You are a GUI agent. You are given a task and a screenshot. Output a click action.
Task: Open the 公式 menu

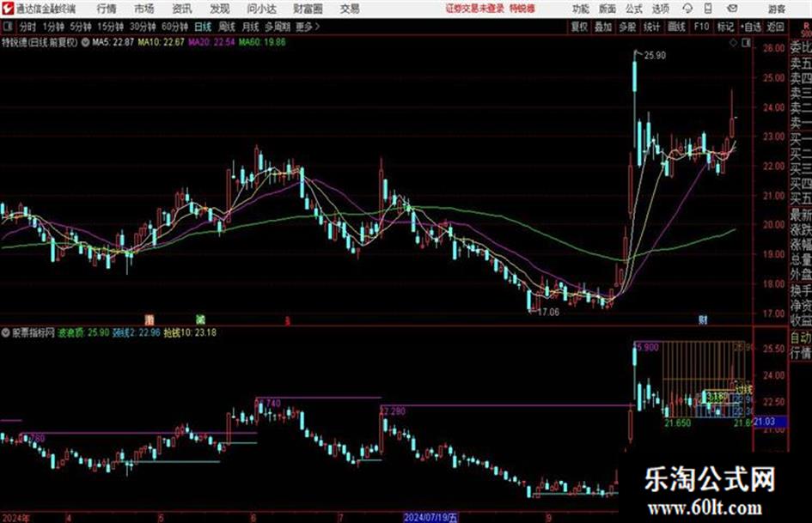tap(634, 9)
